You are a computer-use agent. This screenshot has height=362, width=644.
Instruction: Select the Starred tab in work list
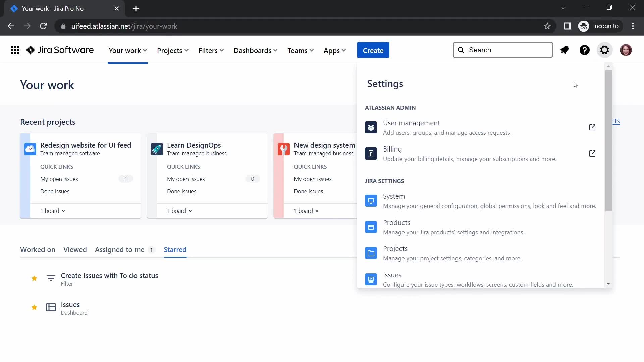(x=175, y=249)
